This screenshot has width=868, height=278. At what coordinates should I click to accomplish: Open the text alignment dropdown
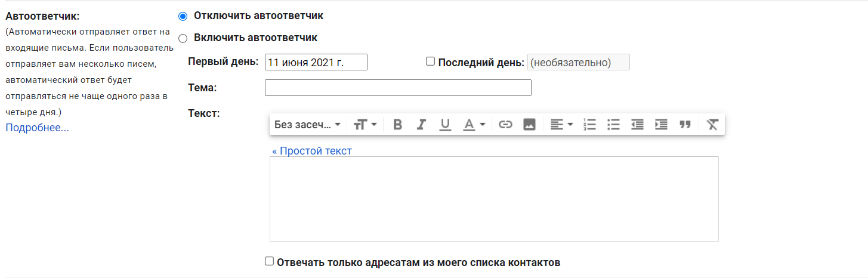point(561,125)
